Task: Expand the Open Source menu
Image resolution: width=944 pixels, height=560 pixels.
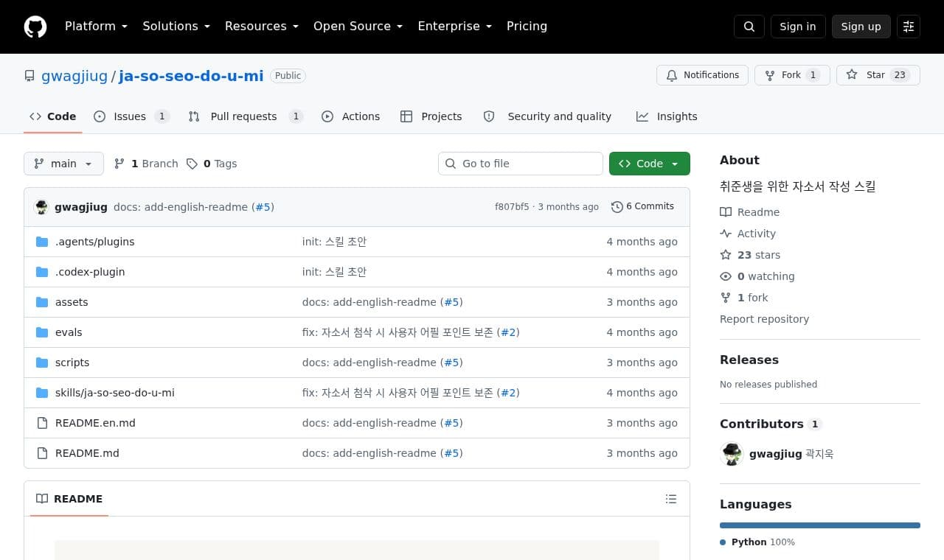Action: (x=358, y=27)
